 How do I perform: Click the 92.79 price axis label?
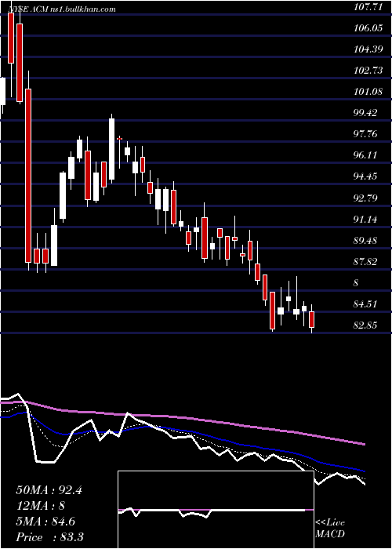(x=365, y=198)
